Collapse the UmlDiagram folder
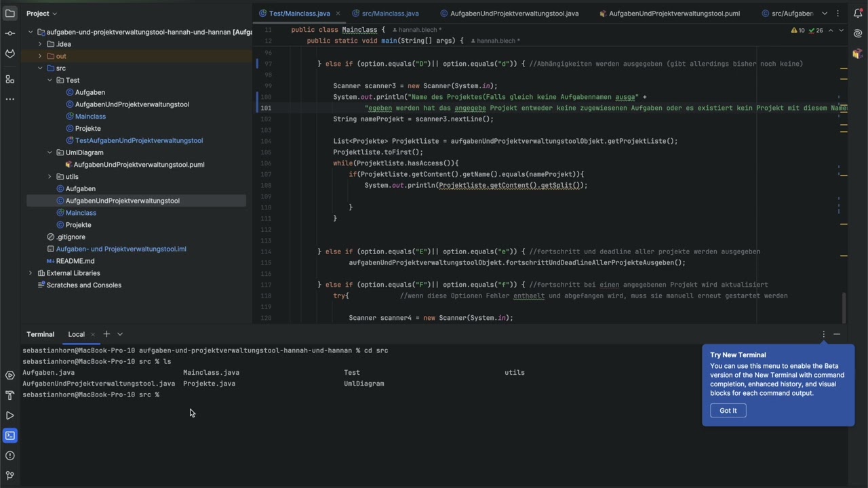This screenshot has width=868, height=488. coord(50,152)
